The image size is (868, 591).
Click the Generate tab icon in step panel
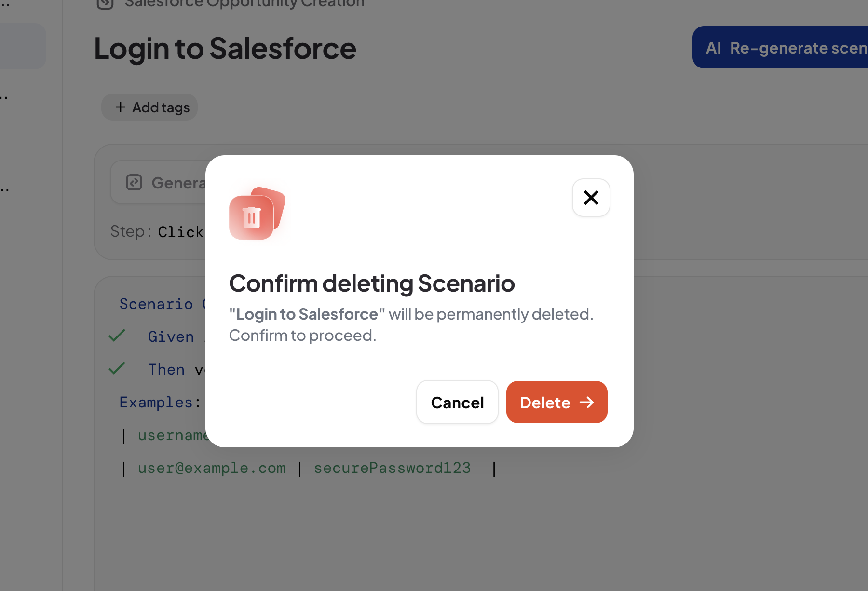click(134, 182)
